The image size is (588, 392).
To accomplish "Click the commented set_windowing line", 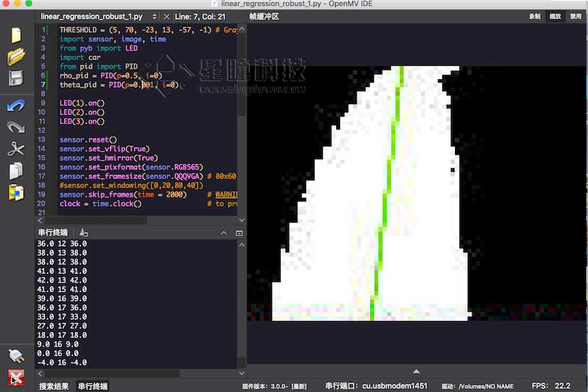I will [x=131, y=185].
